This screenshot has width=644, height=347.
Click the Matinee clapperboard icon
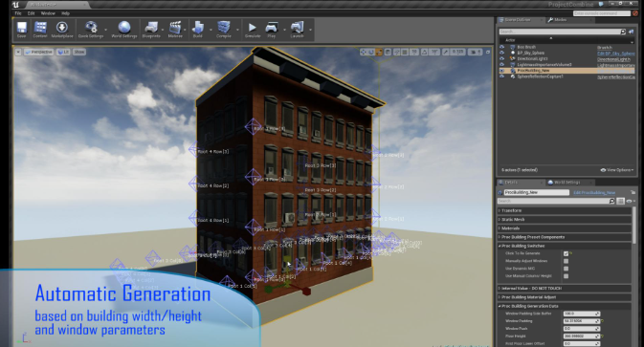click(x=175, y=28)
